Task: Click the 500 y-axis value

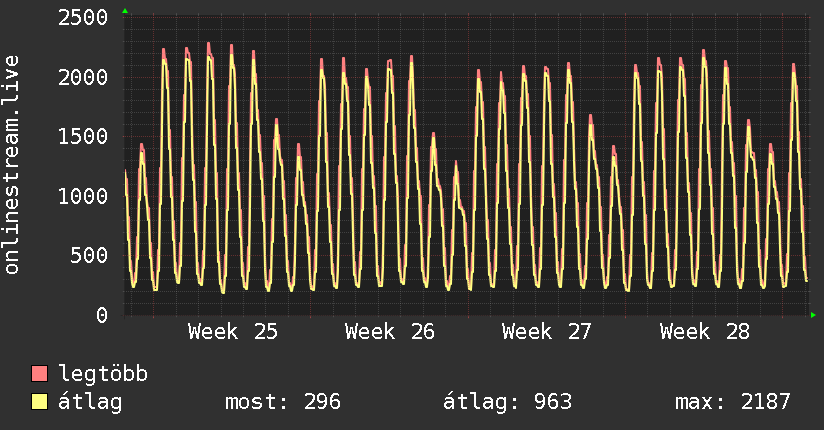Action: tap(89, 255)
